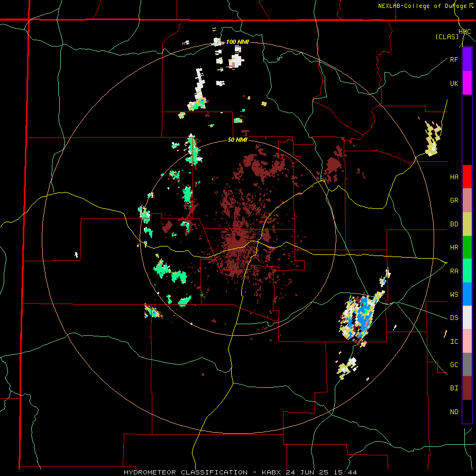Image resolution: width=476 pixels, height=476 pixels.
Task: Click the "100 NMI" range ring label
Action: point(237,42)
